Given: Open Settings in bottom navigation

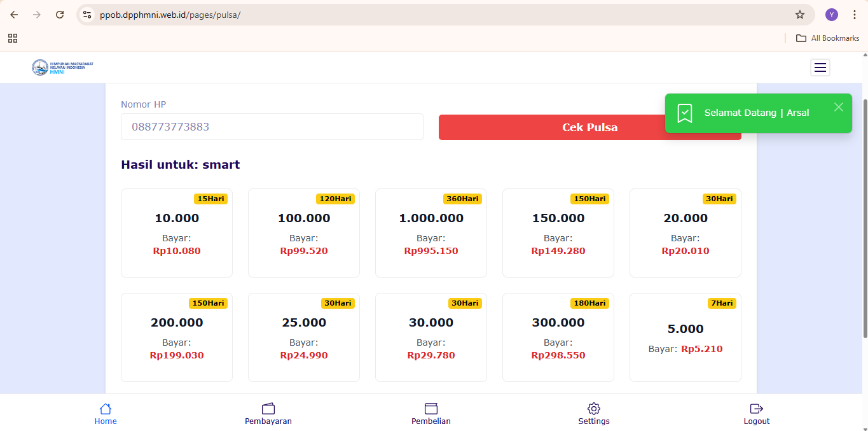Looking at the screenshot, I should 594,414.
